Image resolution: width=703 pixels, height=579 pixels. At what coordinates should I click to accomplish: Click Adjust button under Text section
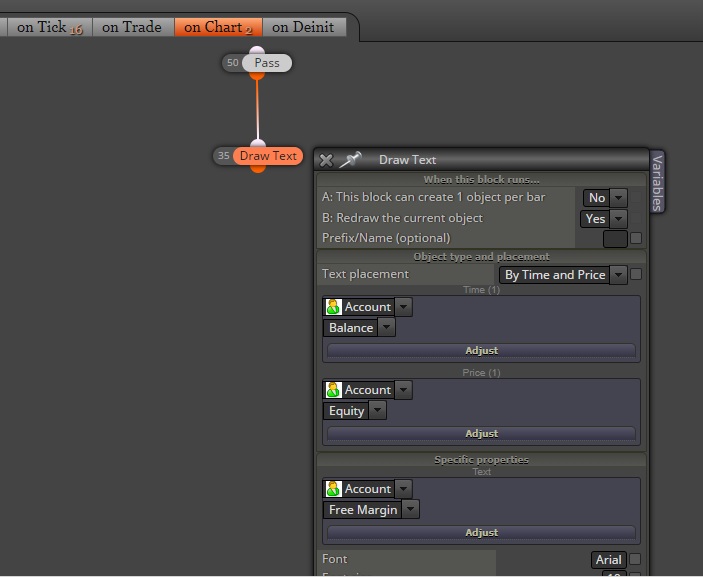pyautogui.click(x=482, y=532)
